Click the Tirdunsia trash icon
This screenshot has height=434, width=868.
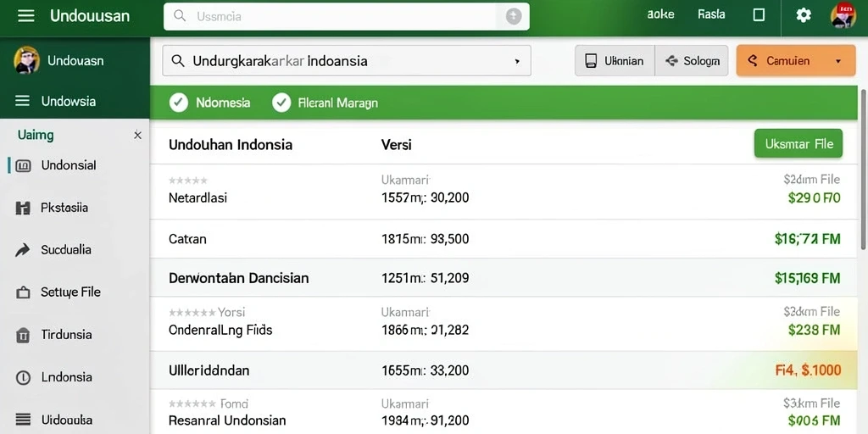tap(23, 336)
